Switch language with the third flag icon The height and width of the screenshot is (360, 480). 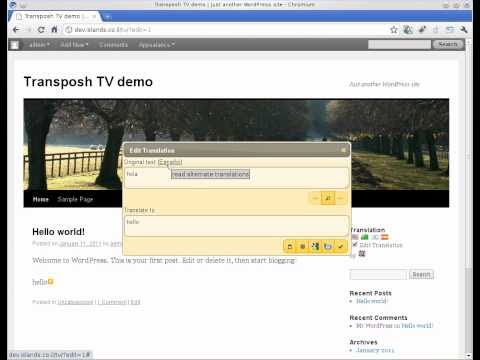coord(375,237)
